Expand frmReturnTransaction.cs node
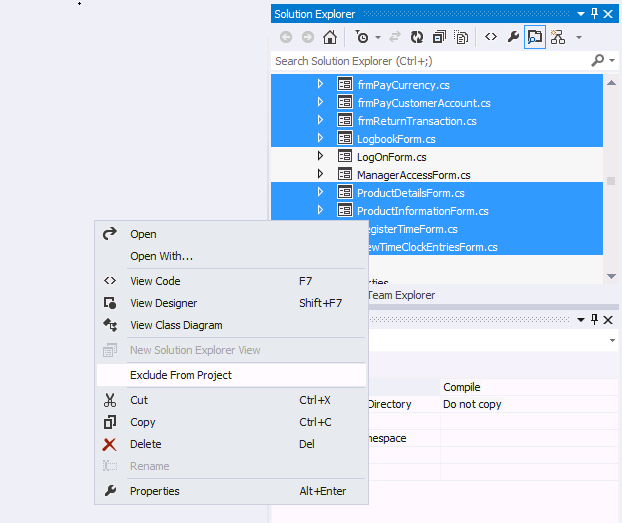Viewport: 622px width, 523px height. pos(320,120)
